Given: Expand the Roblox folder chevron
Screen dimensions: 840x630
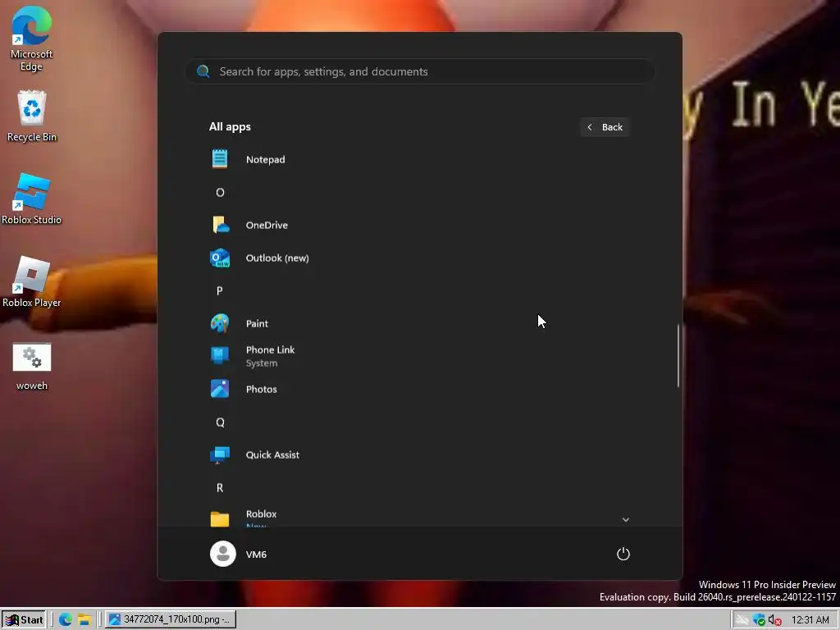Looking at the screenshot, I should (625, 519).
